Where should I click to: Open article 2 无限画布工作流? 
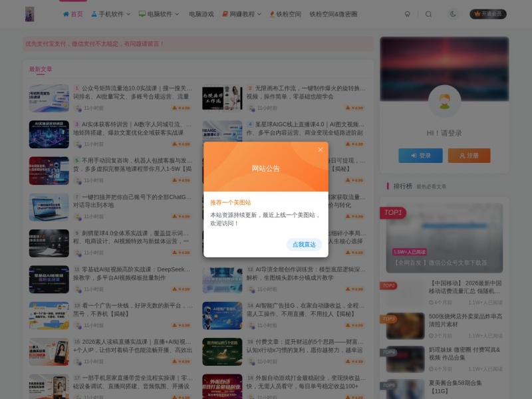pyautogui.click(x=306, y=92)
